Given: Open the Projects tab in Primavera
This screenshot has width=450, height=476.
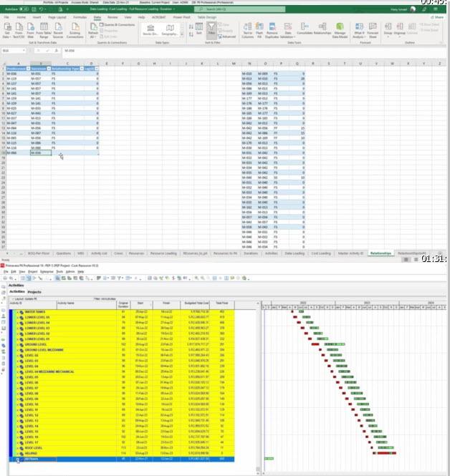Looking at the screenshot, I should point(34,292).
